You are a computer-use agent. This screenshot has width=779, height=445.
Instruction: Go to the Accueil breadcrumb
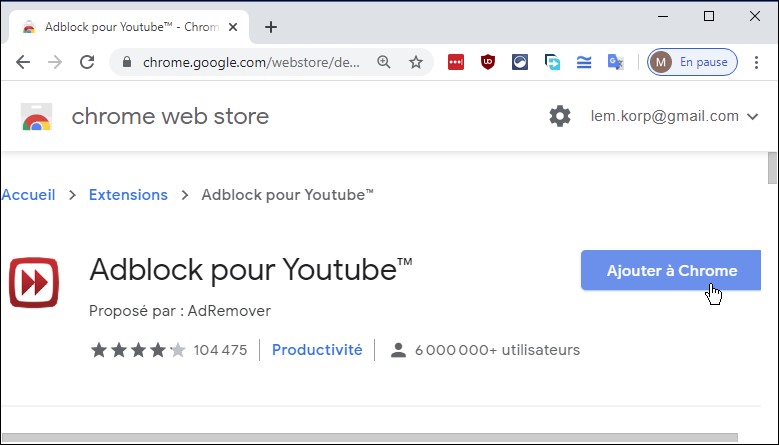[28, 195]
